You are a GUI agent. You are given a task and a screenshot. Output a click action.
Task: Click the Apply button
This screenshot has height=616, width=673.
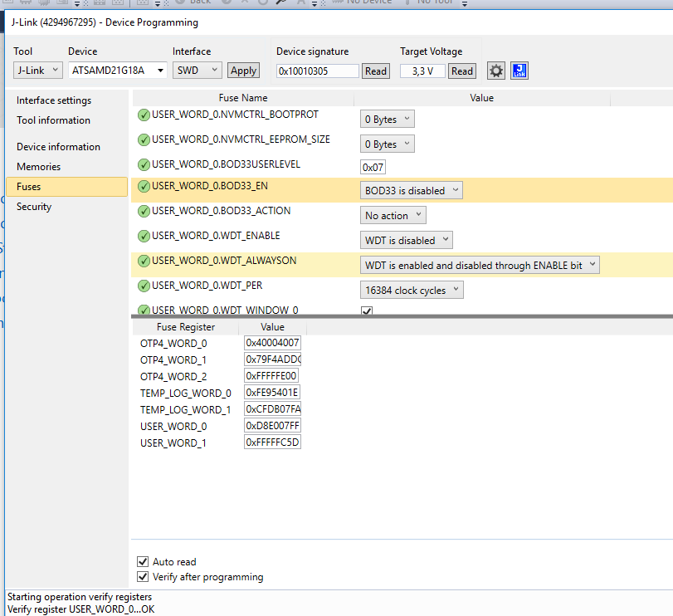click(243, 71)
